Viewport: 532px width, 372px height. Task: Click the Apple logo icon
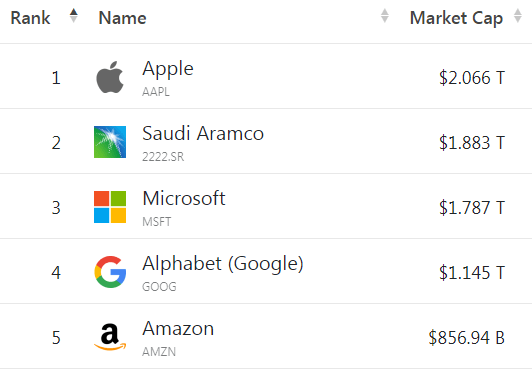110,77
